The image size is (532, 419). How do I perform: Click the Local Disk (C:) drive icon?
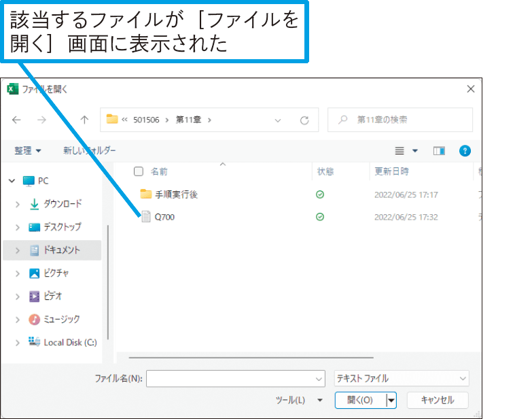click(34, 341)
